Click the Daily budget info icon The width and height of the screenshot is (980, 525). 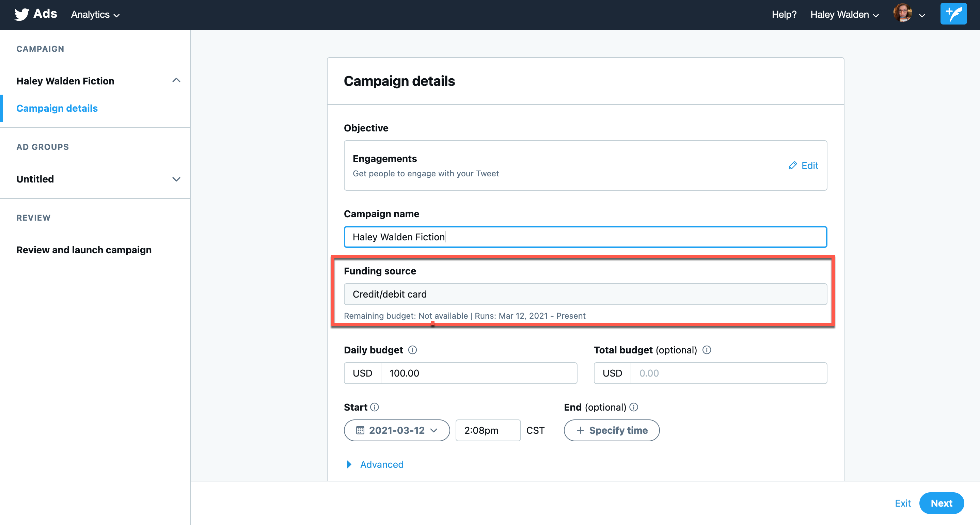[412, 350]
